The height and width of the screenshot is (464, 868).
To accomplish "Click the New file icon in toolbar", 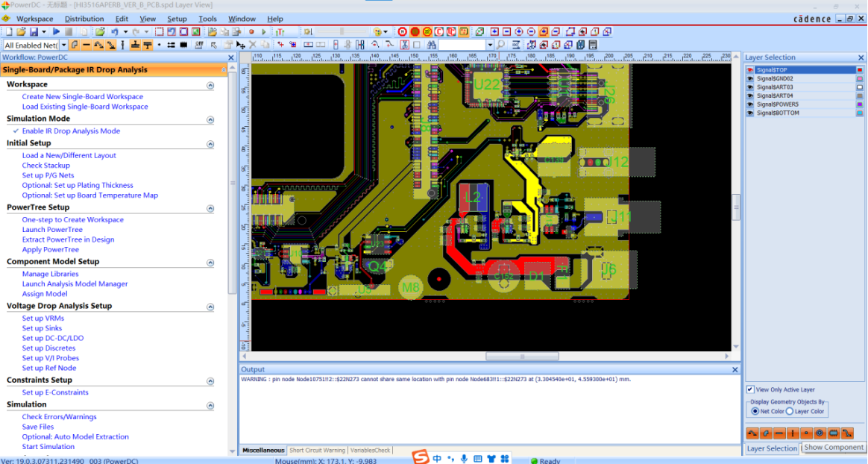I will pyautogui.click(x=9, y=31).
